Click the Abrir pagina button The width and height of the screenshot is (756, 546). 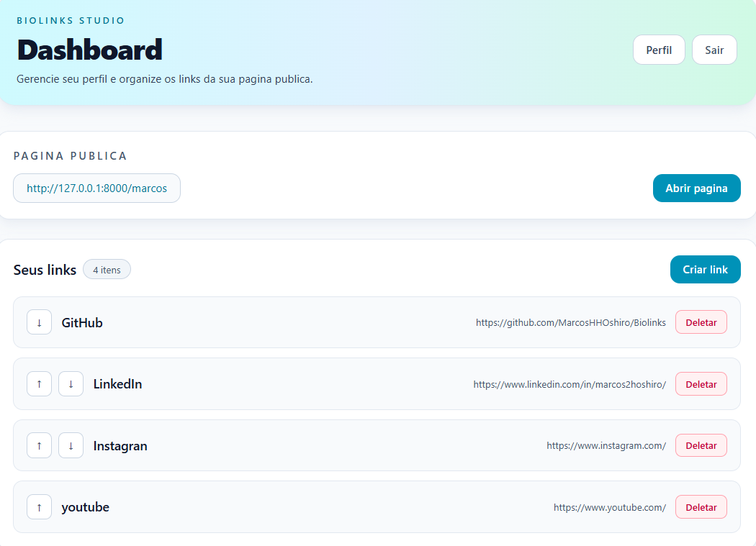coord(696,188)
